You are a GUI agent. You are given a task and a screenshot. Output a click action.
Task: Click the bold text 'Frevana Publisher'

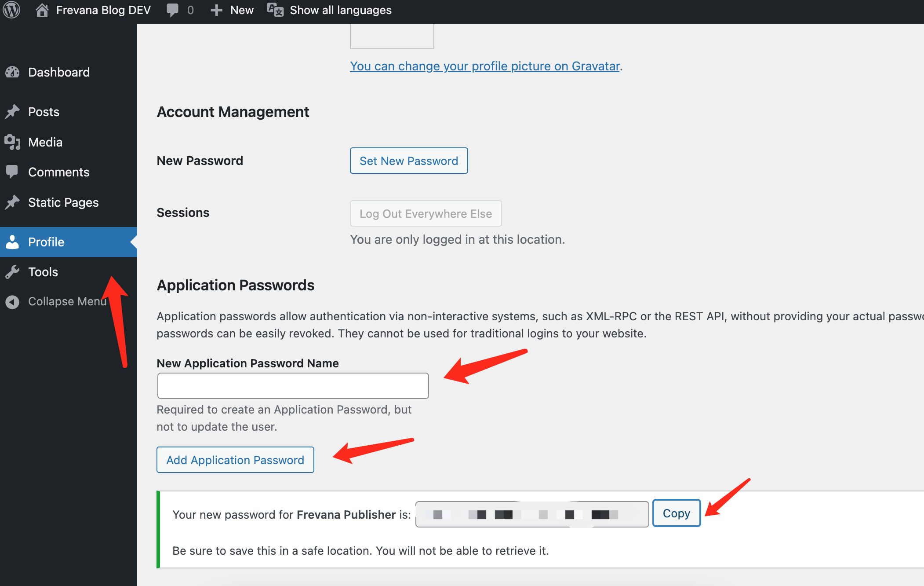point(346,515)
